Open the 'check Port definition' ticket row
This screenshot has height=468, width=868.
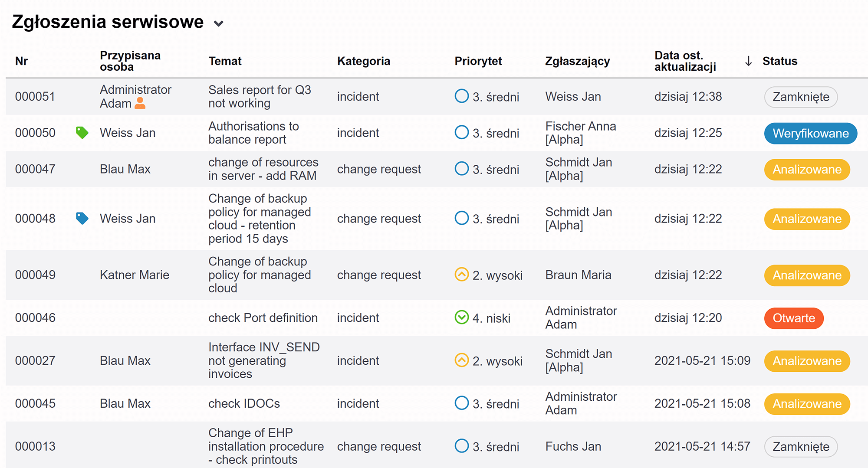(437, 318)
